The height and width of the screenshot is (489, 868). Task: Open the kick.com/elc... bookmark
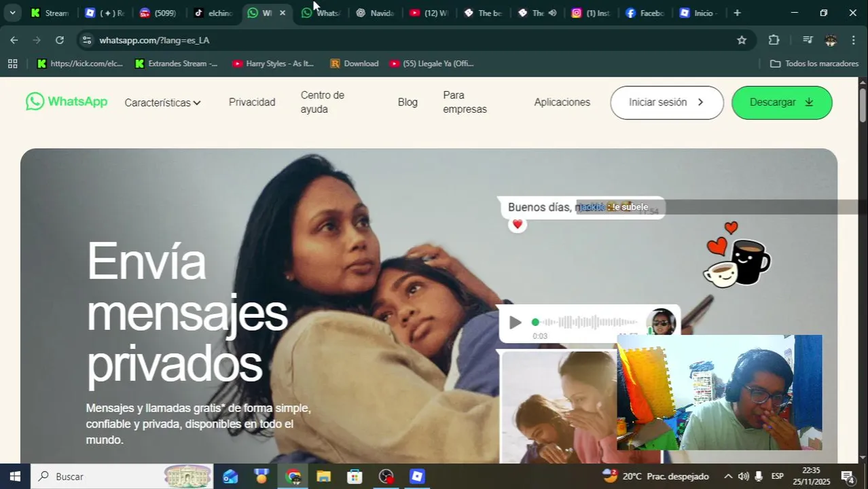coord(80,64)
